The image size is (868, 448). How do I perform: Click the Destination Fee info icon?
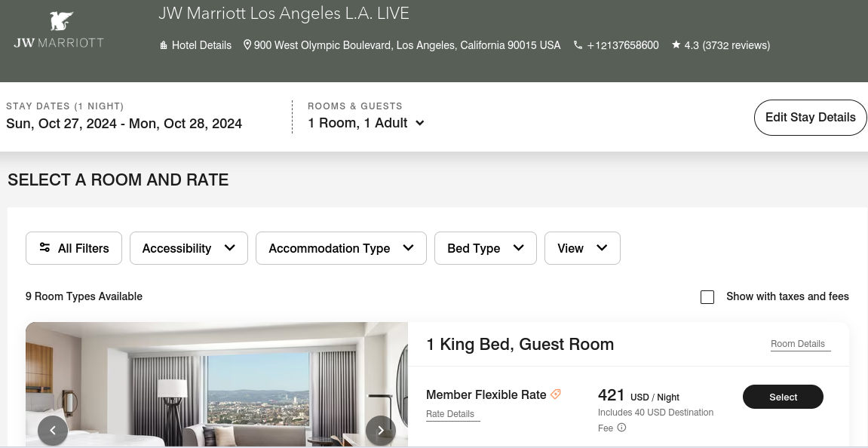[x=621, y=428]
